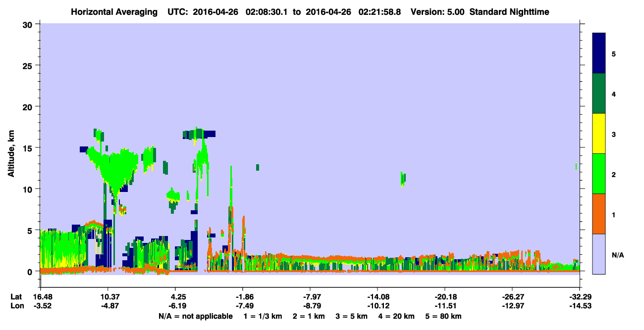Click the latitude value -1.86
Image resolution: width=644 pixels, height=330 pixels.
242,297
